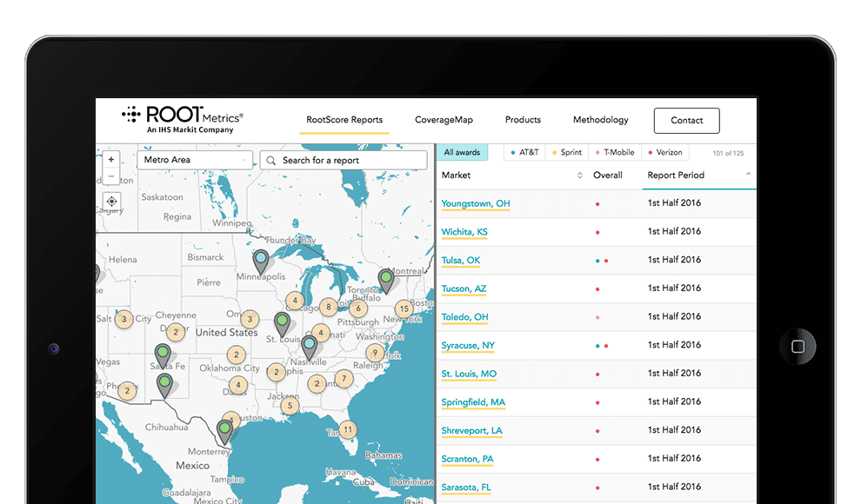Image resolution: width=861 pixels, height=504 pixels.
Task: Enable the Verizon carrier filter
Action: point(664,153)
